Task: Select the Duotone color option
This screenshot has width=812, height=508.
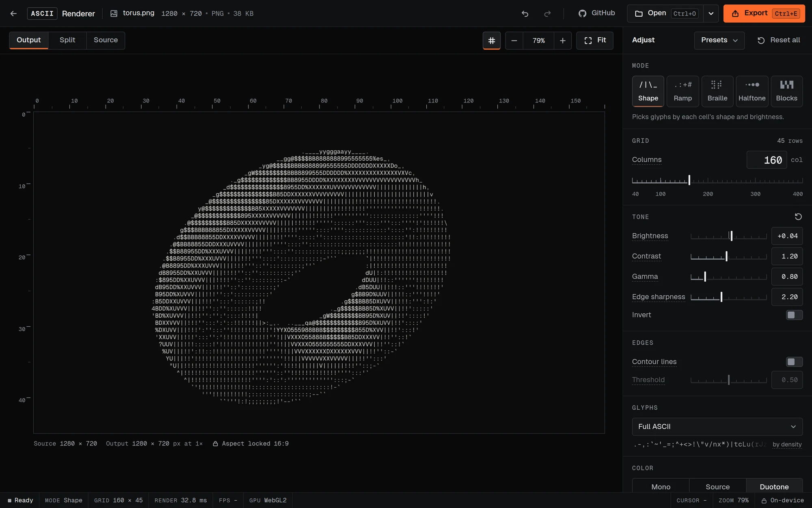Action: (774, 486)
